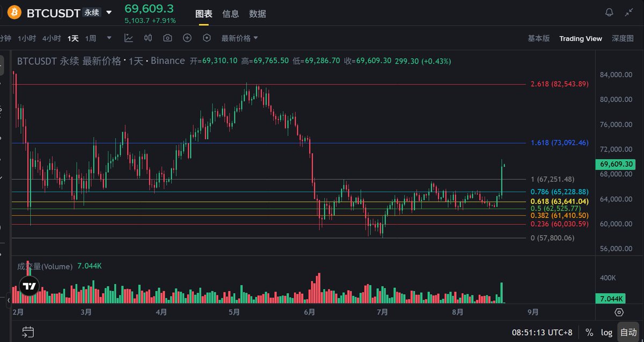This screenshot has height=342, width=644.
Task: Select the 4小时 timeframe
Action: pyautogui.click(x=52, y=38)
